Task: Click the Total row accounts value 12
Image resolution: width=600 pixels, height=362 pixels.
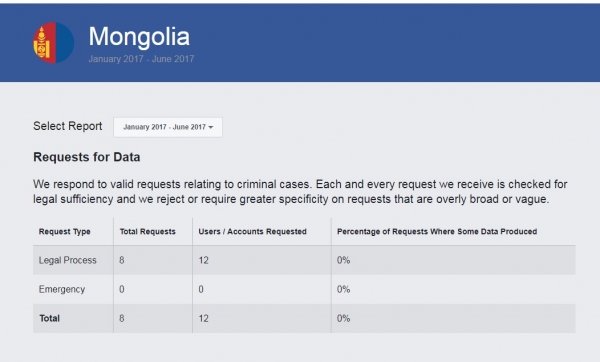Action: point(204,318)
